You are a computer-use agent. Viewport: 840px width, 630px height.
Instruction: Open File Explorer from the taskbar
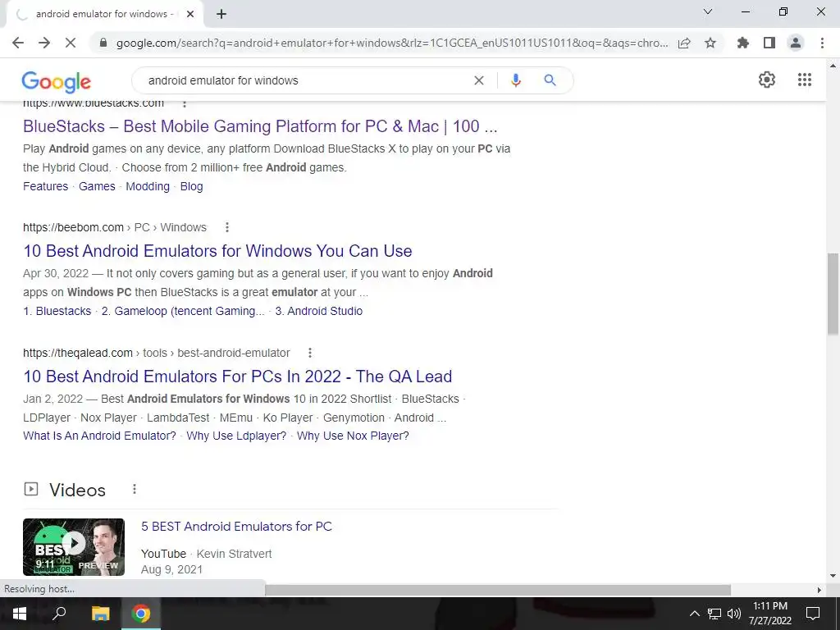tap(100, 614)
